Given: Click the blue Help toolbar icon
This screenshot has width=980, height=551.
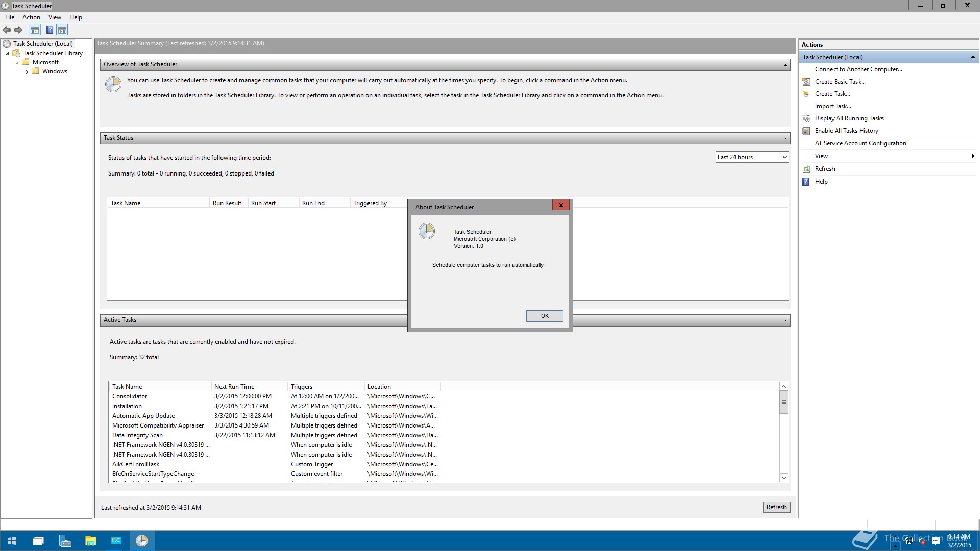Looking at the screenshot, I should tap(50, 30).
